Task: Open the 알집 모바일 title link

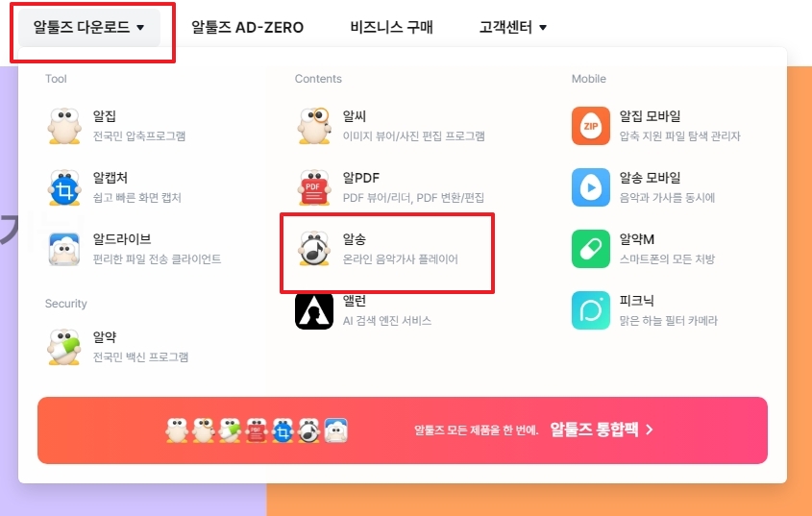Action: 650,116
